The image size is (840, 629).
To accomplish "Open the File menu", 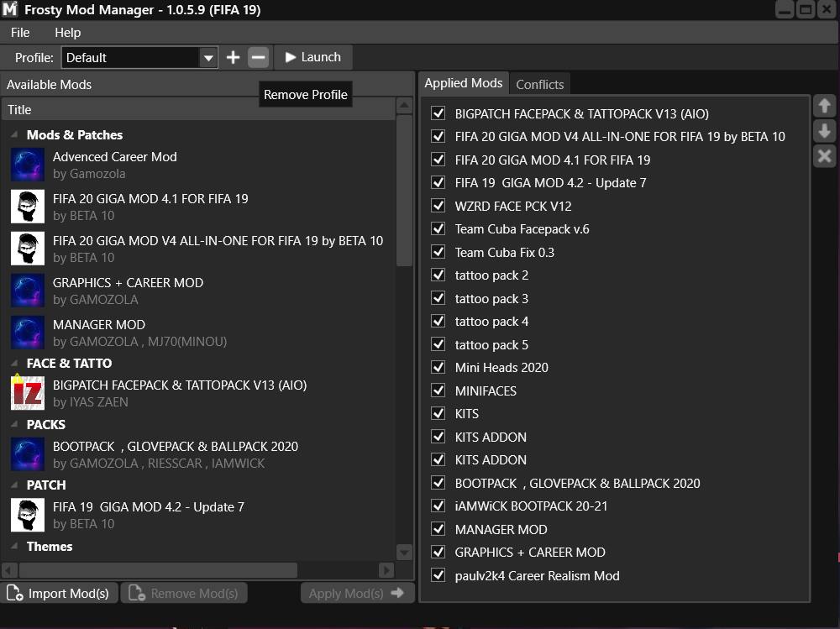I will [x=20, y=33].
